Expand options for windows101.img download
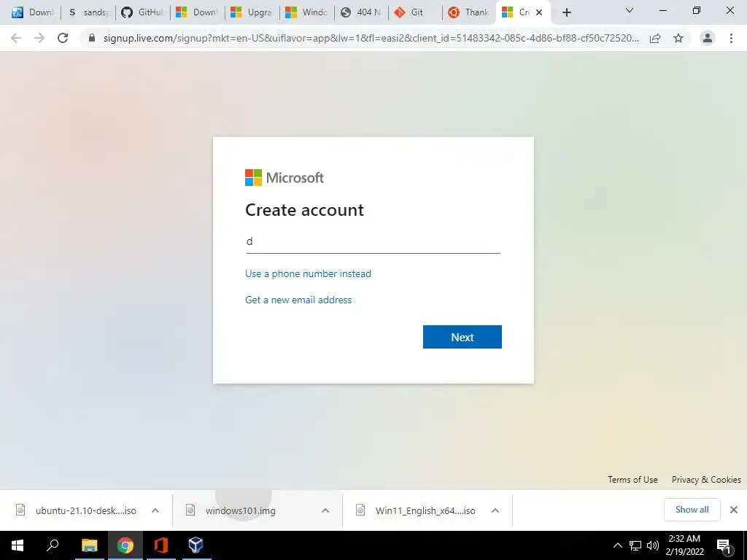This screenshot has width=747, height=560. (325, 510)
